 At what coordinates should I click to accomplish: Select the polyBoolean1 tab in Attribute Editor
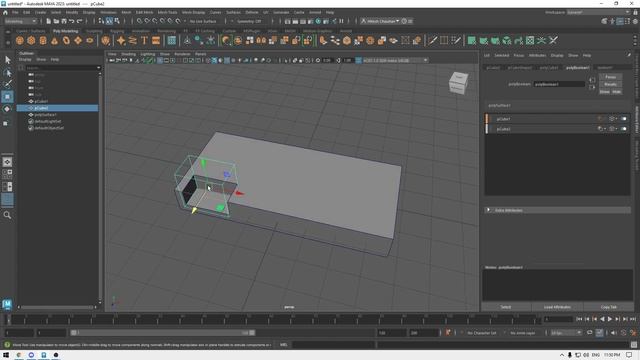tap(577, 67)
